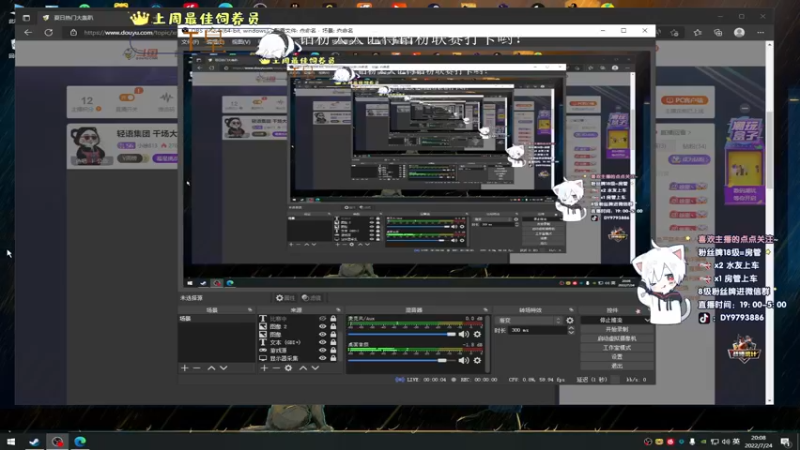Open the 桌面音频 mixer gear settings

coord(477,360)
